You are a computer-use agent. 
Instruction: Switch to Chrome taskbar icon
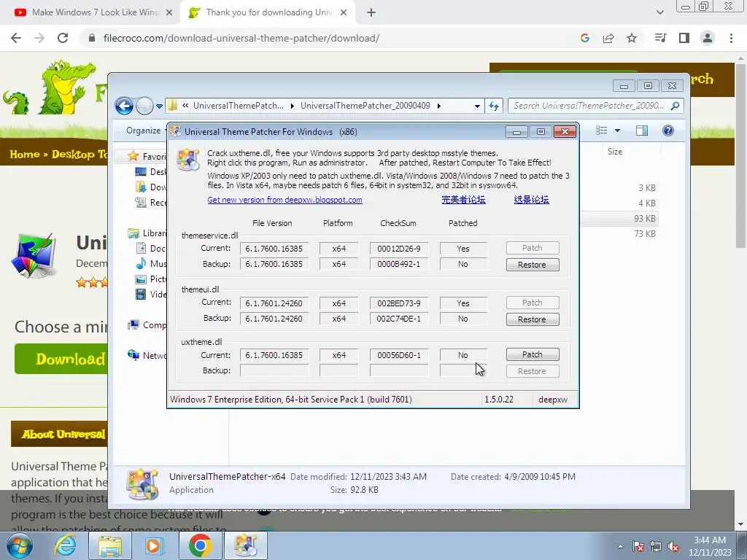coord(200,545)
